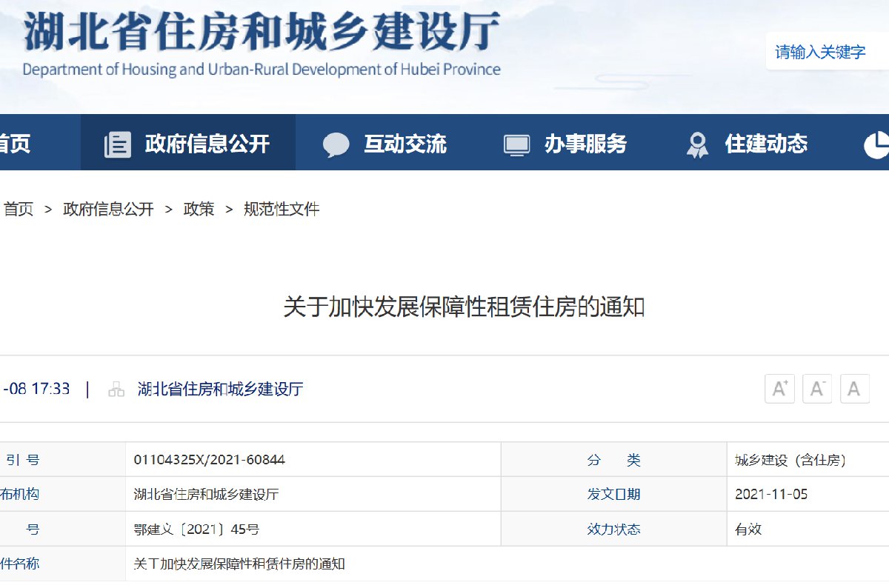
Task: Select the 发文日期 label cell
Action: click(x=614, y=495)
